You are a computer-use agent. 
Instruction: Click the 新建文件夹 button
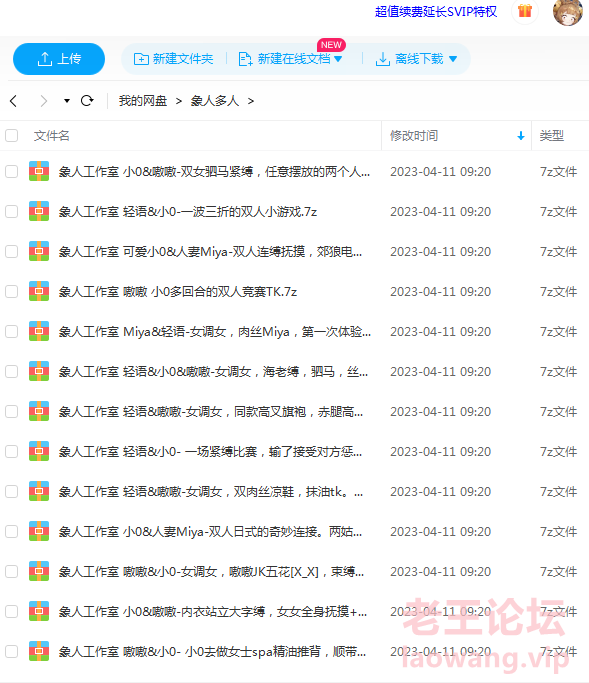pyautogui.click(x=173, y=59)
